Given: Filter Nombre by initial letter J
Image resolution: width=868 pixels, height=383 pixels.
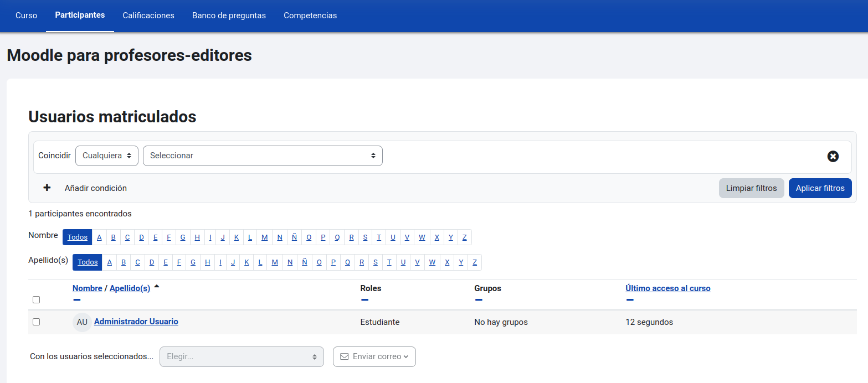Looking at the screenshot, I should [223, 237].
